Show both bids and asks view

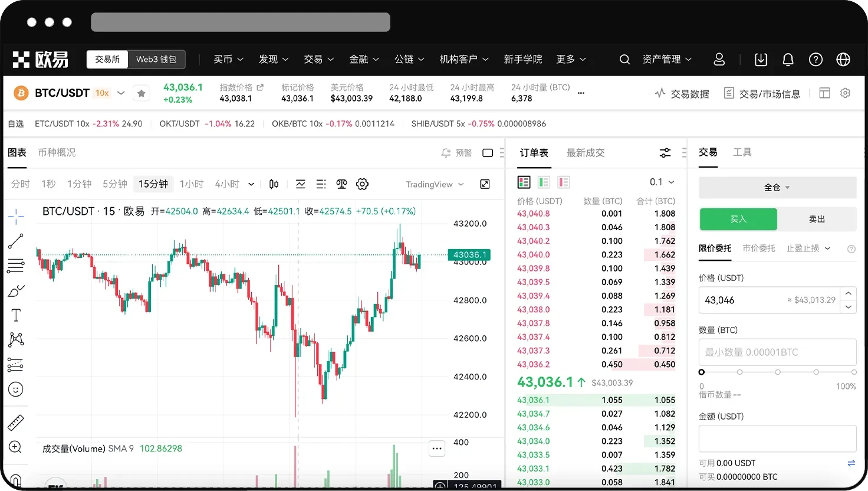(x=524, y=182)
